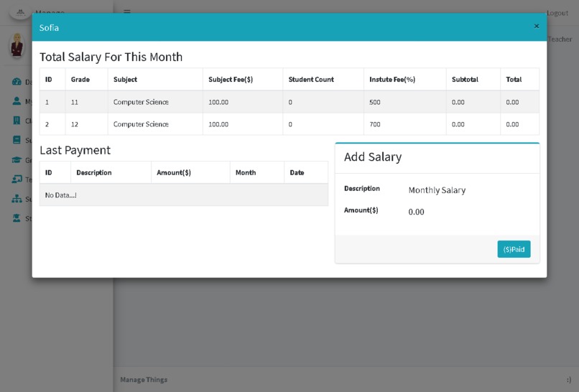Click the Add Salary panel heading
The height and width of the screenshot is (392, 579).
pos(373,157)
